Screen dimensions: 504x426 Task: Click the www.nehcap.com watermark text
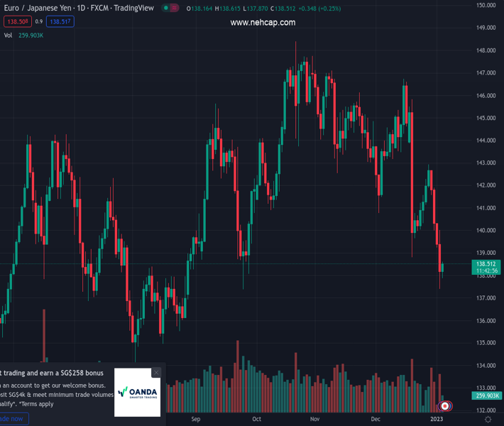pyautogui.click(x=263, y=23)
